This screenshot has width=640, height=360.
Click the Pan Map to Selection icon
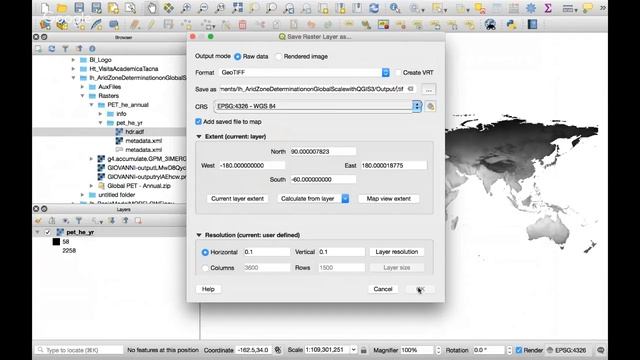tap(168, 8)
